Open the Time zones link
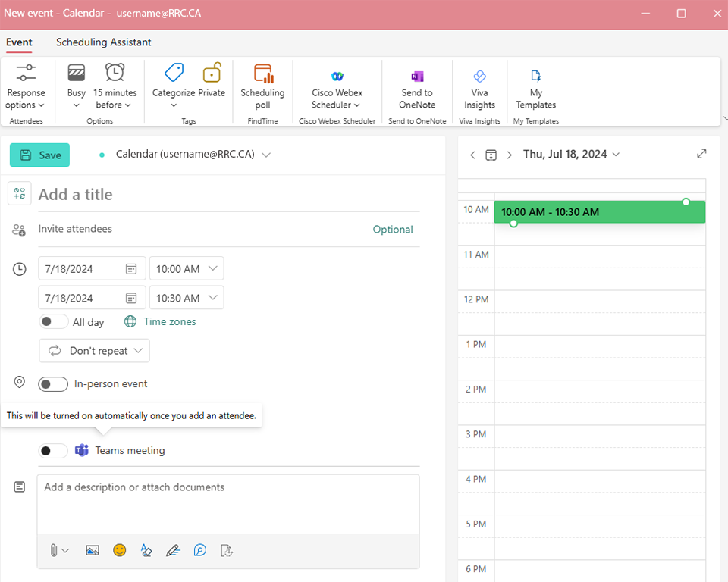This screenshot has width=728, height=582. tap(169, 322)
